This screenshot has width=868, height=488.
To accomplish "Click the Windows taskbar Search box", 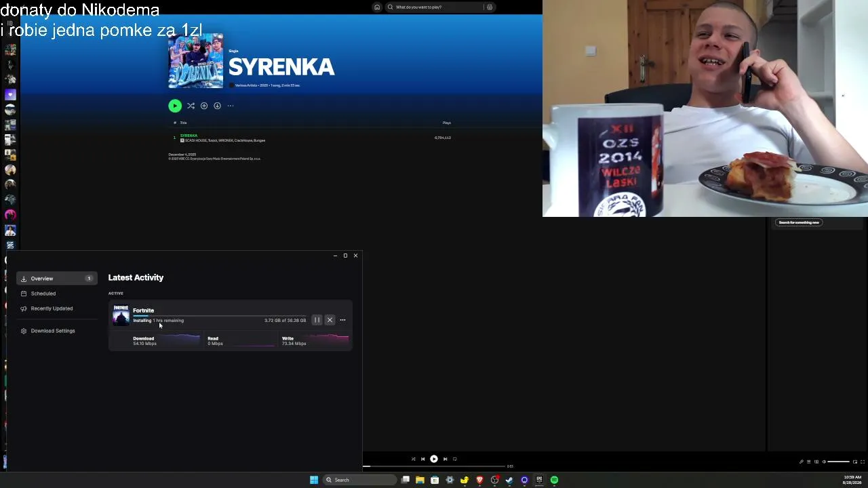I will [x=359, y=480].
